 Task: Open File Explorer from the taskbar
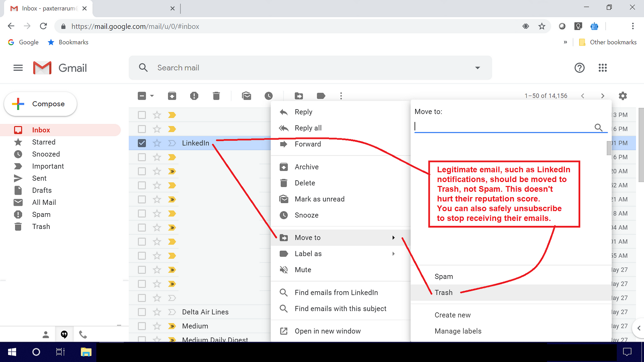click(x=86, y=352)
